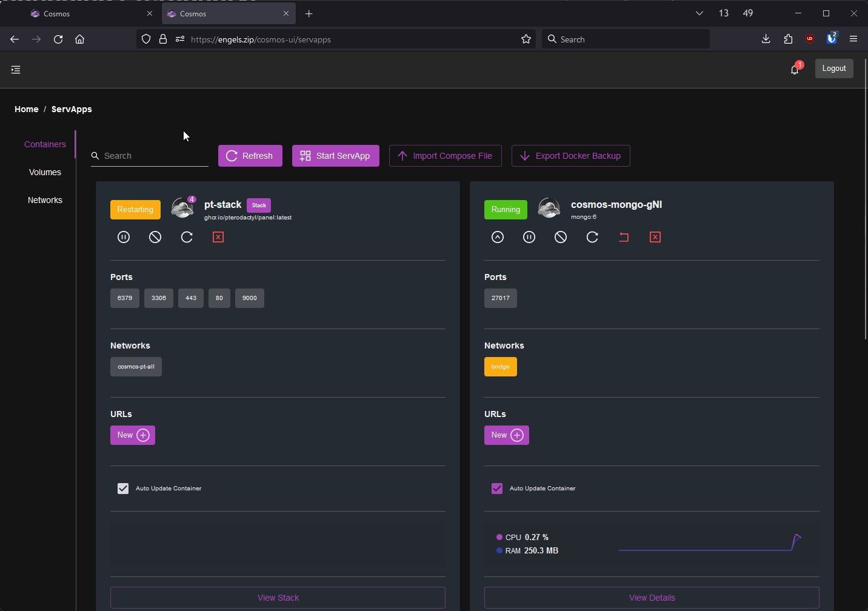The width and height of the screenshot is (868, 611).
Task: Click the Import Compose File button
Action: (445, 156)
